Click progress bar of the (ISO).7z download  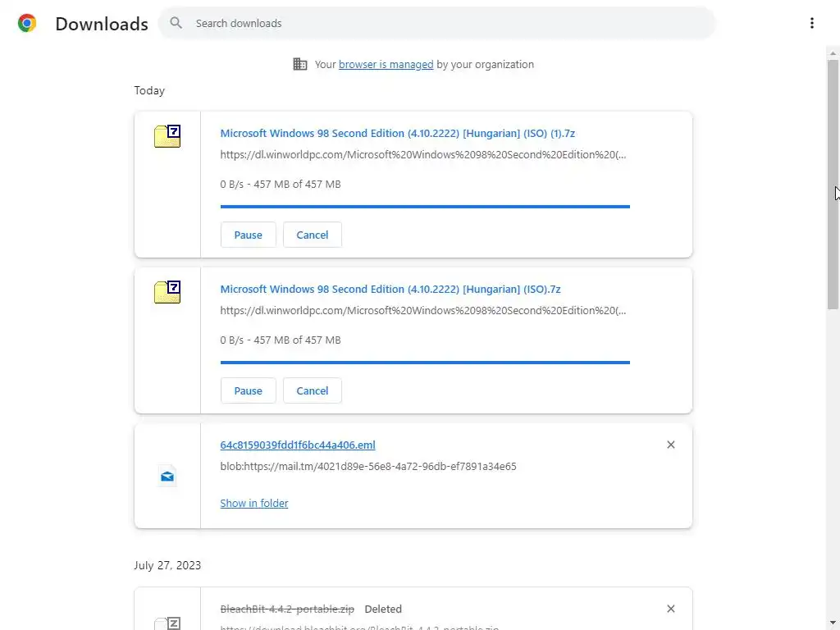tap(425, 362)
